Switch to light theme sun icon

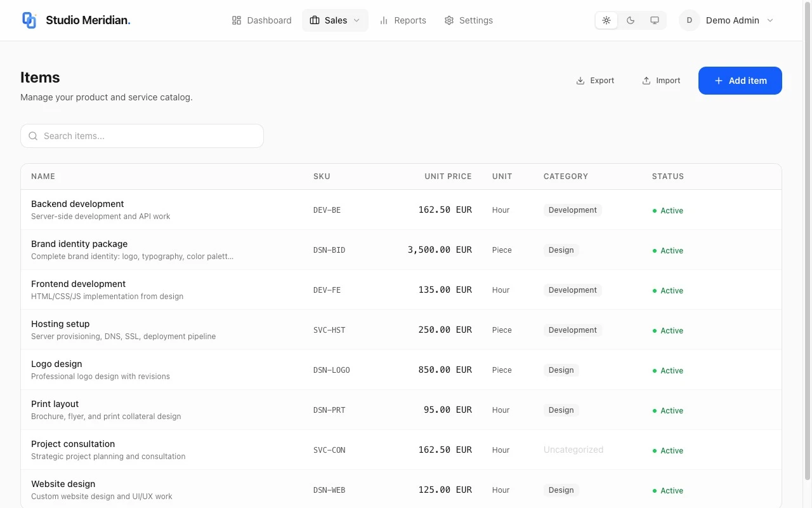(x=606, y=20)
